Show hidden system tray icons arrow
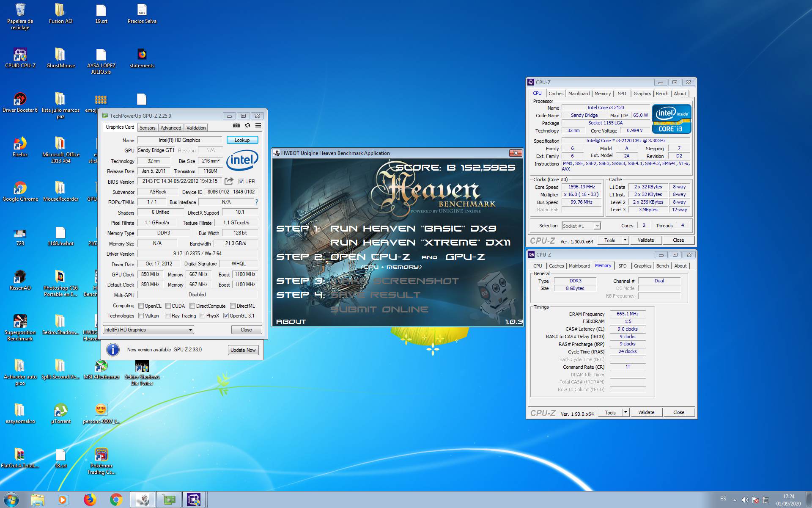Screen dimensions: 812x508 pos(735,500)
